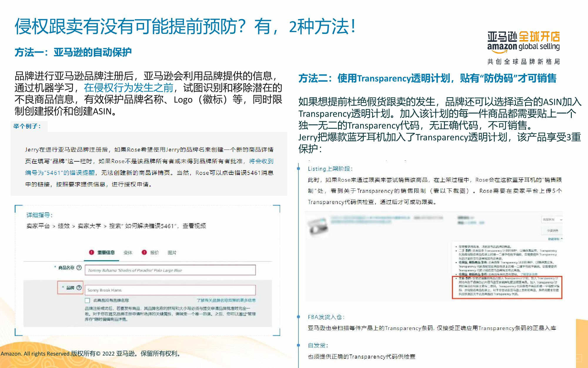Click the FBA发货入仓： stage label
Image resolution: width=588 pixels, height=368 pixels.
point(326,317)
